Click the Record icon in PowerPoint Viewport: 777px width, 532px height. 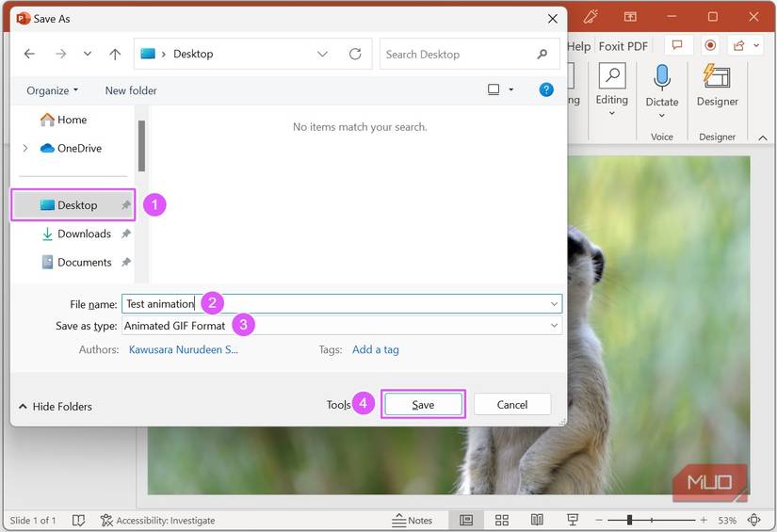(710, 45)
